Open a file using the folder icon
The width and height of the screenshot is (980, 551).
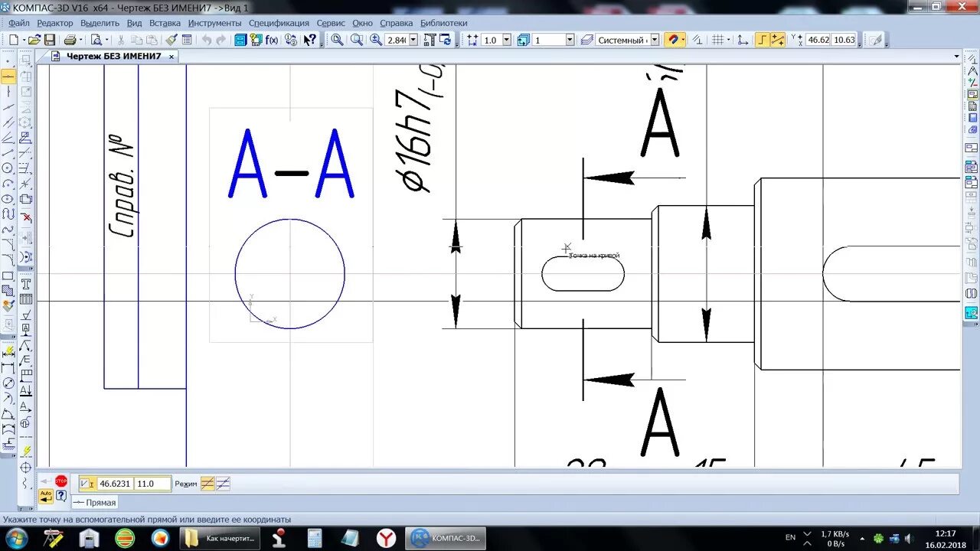click(34, 40)
